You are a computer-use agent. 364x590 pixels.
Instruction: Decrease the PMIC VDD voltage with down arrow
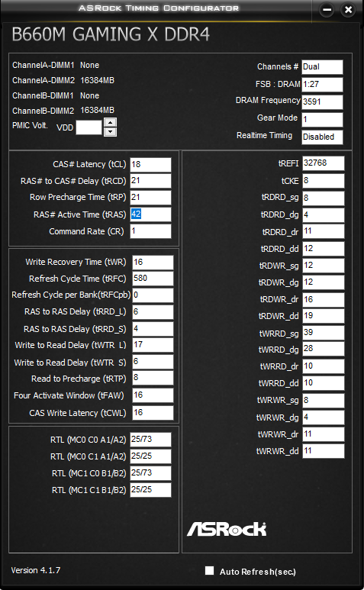(x=110, y=132)
